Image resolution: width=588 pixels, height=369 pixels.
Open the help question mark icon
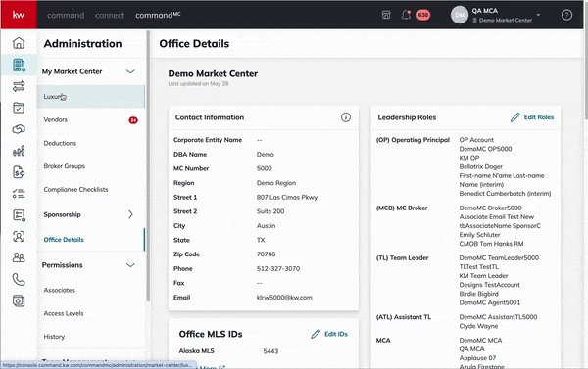(x=566, y=15)
